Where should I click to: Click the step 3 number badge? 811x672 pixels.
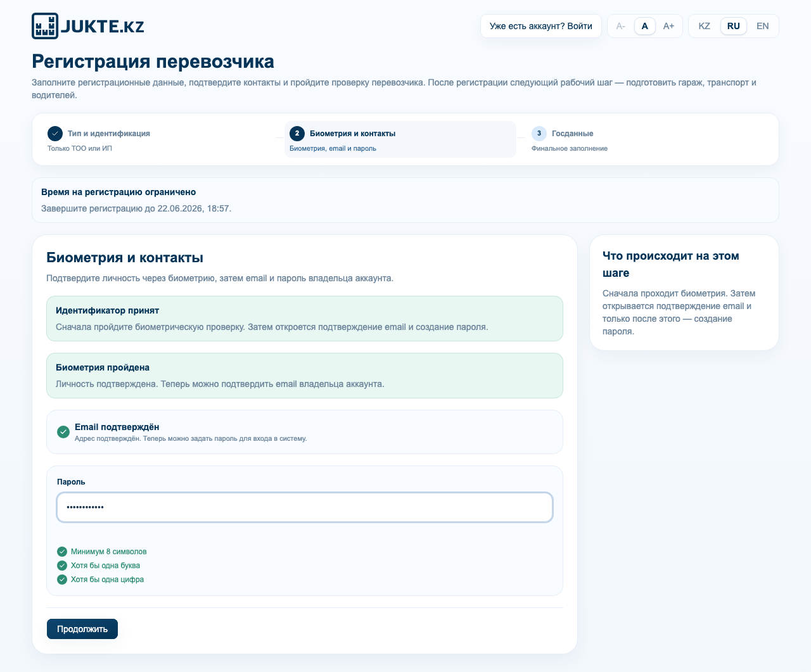coord(539,134)
